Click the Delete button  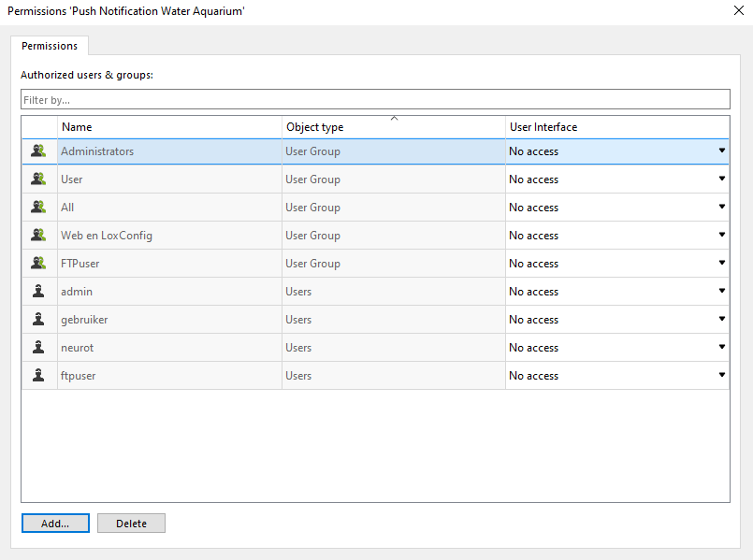click(131, 523)
